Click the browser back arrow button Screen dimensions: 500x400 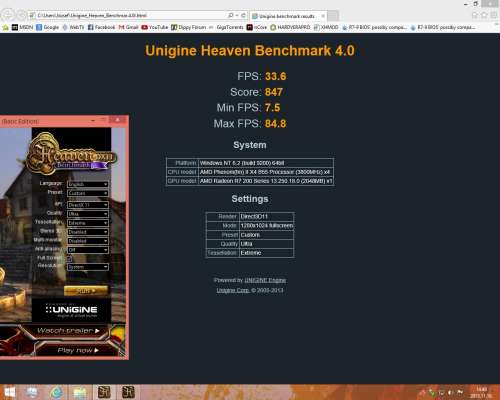pos(8,15)
